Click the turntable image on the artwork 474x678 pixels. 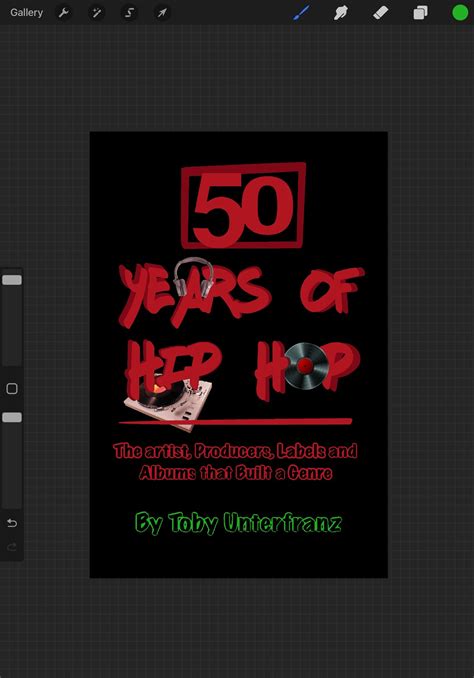pyautogui.click(x=169, y=404)
